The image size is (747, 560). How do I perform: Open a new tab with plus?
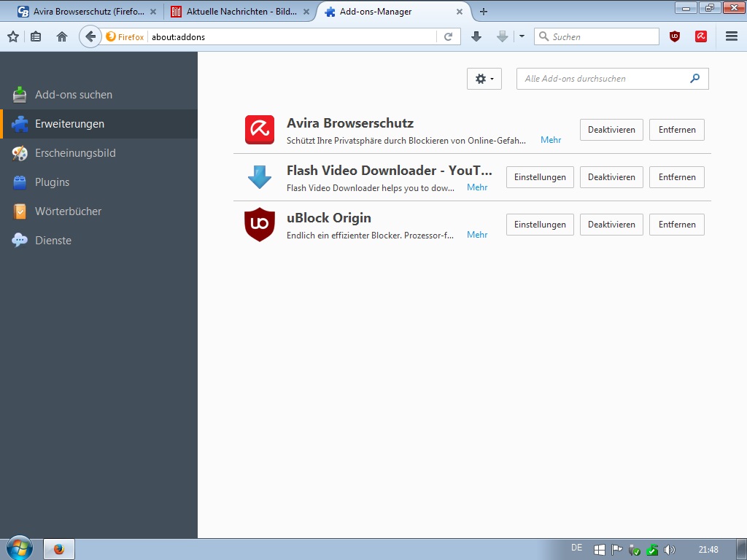484,12
